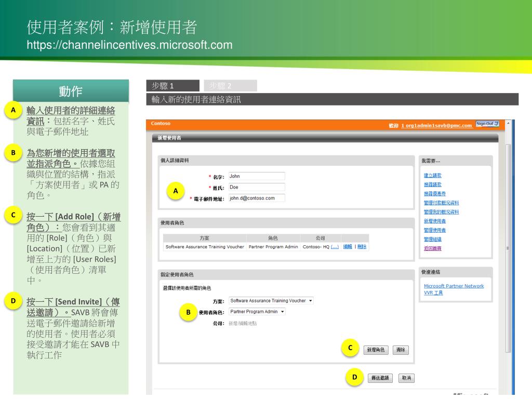Click the 方案 column header
This screenshot has width=532, height=399.
click(205, 238)
